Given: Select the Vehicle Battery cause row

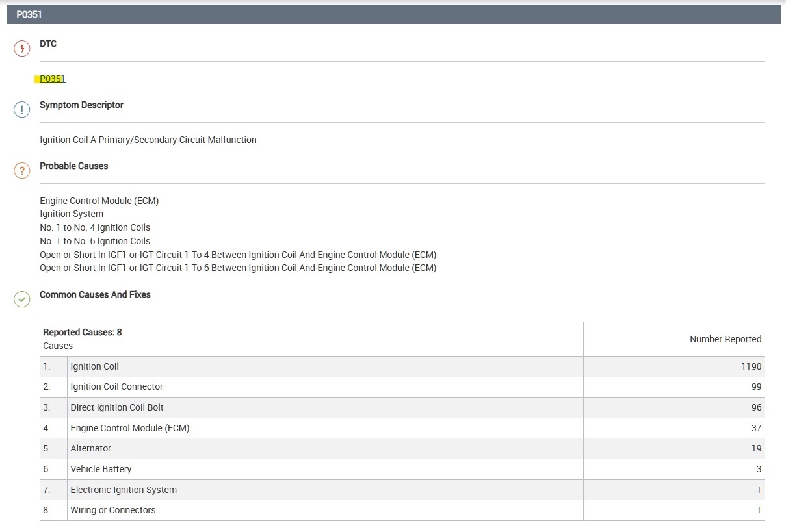Looking at the screenshot, I should (x=402, y=470).
